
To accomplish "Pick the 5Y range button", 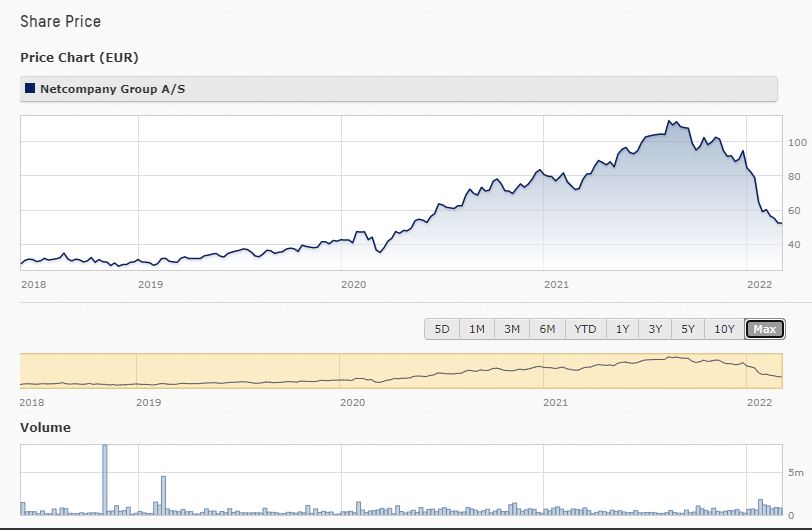I will [688, 329].
